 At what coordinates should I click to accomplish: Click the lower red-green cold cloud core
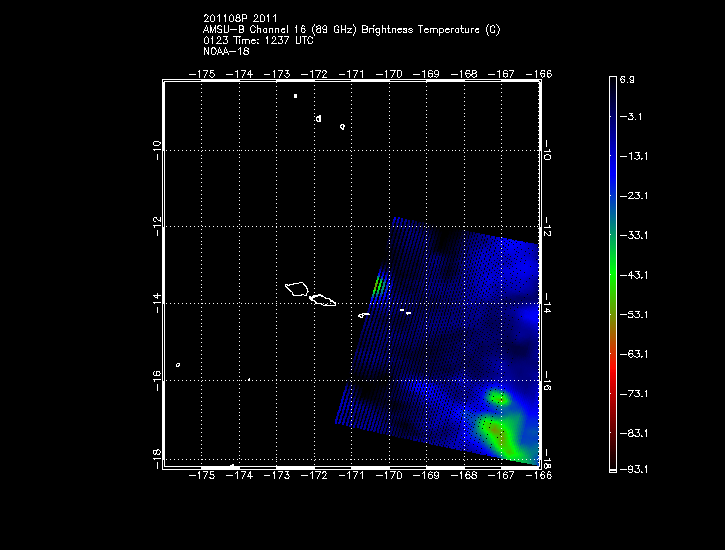click(497, 433)
